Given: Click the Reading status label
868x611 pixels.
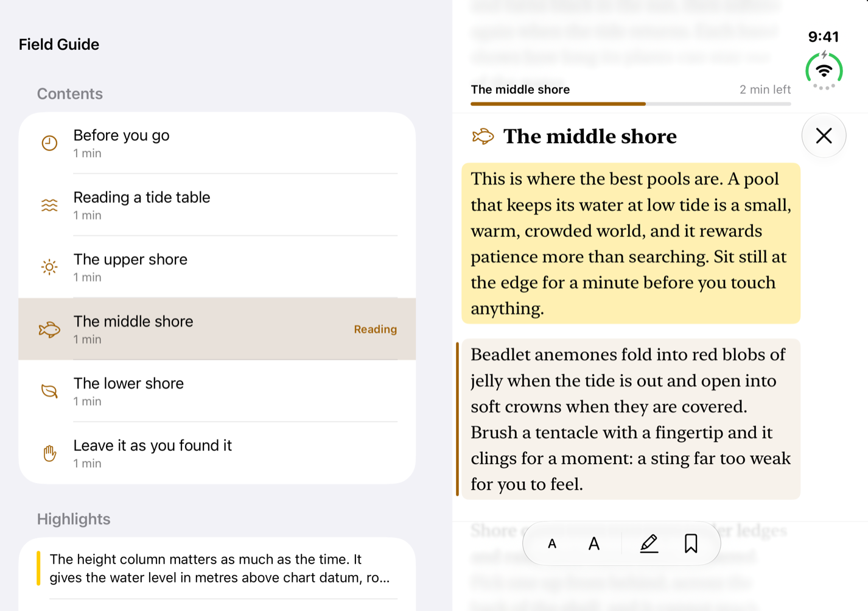Looking at the screenshot, I should click(375, 330).
